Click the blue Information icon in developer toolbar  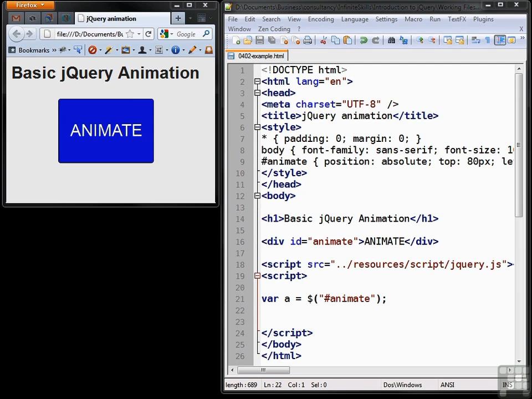point(176,50)
